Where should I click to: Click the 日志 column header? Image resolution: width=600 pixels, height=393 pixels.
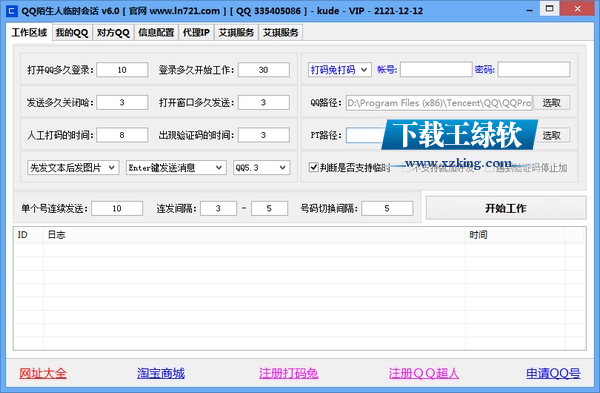254,235
